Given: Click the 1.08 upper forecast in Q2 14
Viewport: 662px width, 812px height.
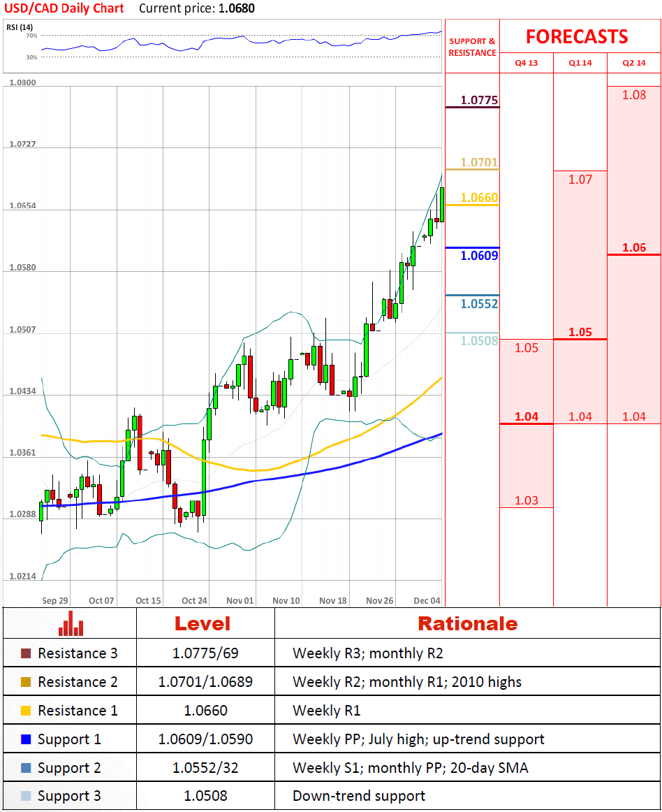Looking at the screenshot, I should click(634, 95).
